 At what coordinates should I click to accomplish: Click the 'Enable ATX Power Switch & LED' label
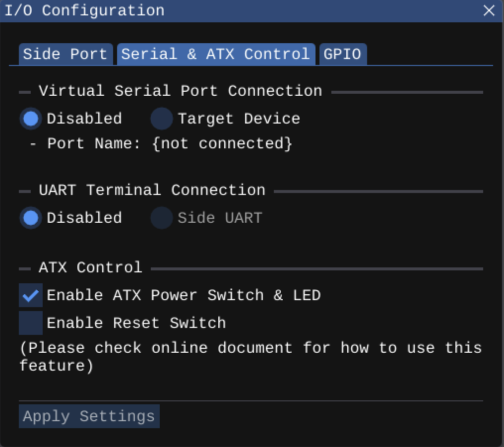[184, 296]
